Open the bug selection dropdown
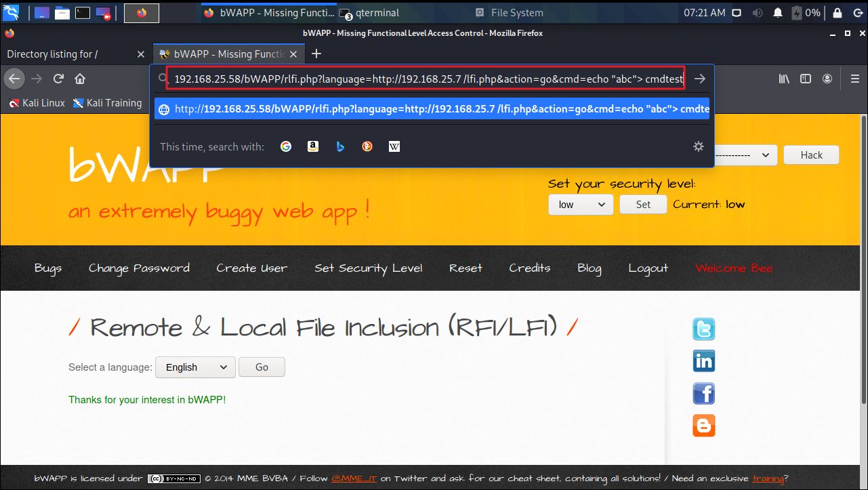This screenshot has height=490, width=868. (x=745, y=155)
